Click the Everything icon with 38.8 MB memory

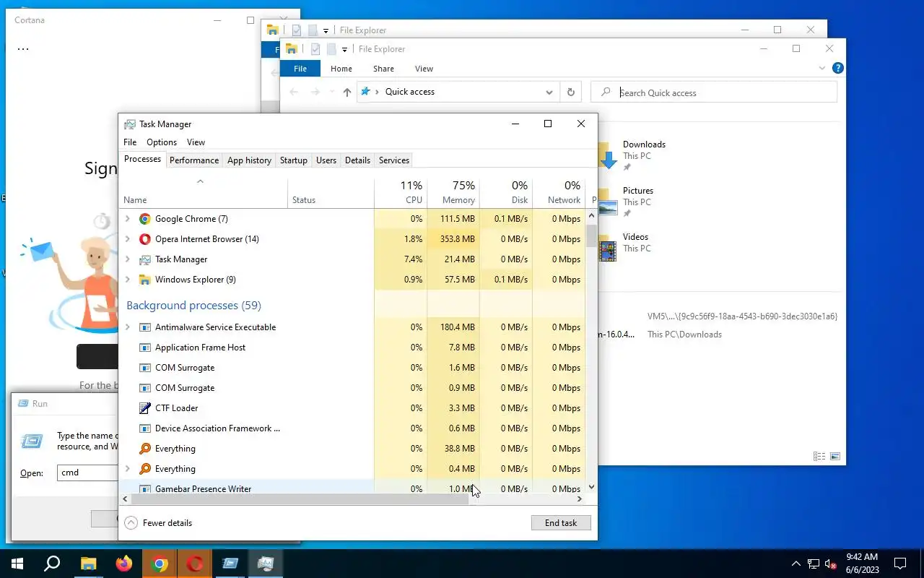point(145,449)
